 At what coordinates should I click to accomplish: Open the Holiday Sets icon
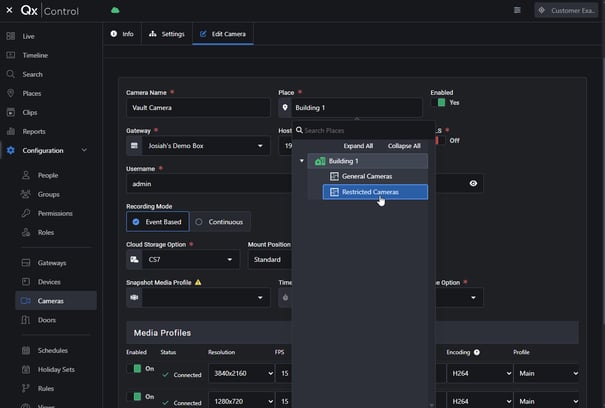pos(26,369)
